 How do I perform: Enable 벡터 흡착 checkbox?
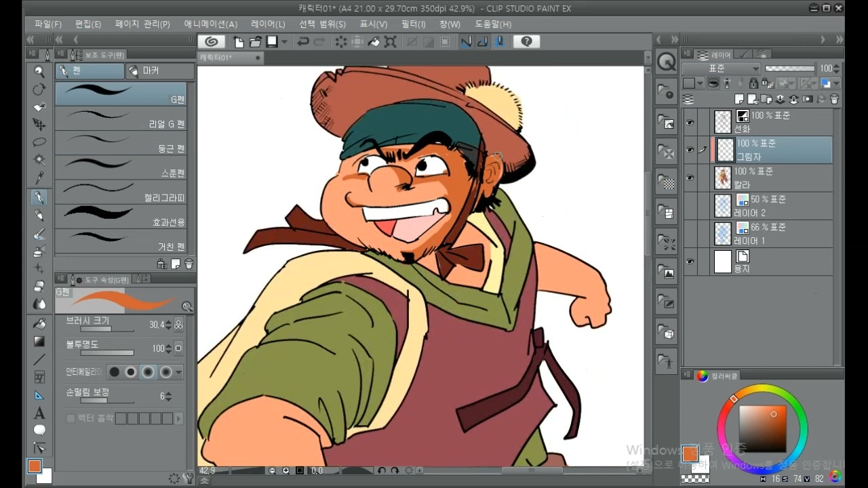point(71,419)
